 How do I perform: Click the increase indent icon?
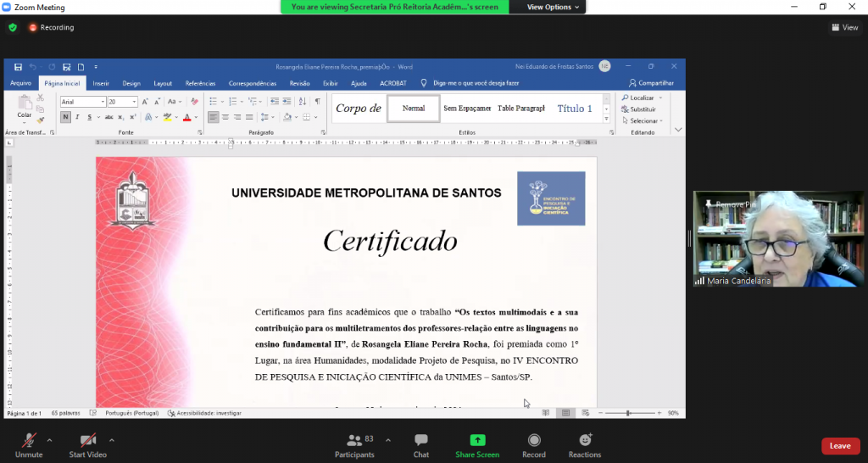pos(287,102)
